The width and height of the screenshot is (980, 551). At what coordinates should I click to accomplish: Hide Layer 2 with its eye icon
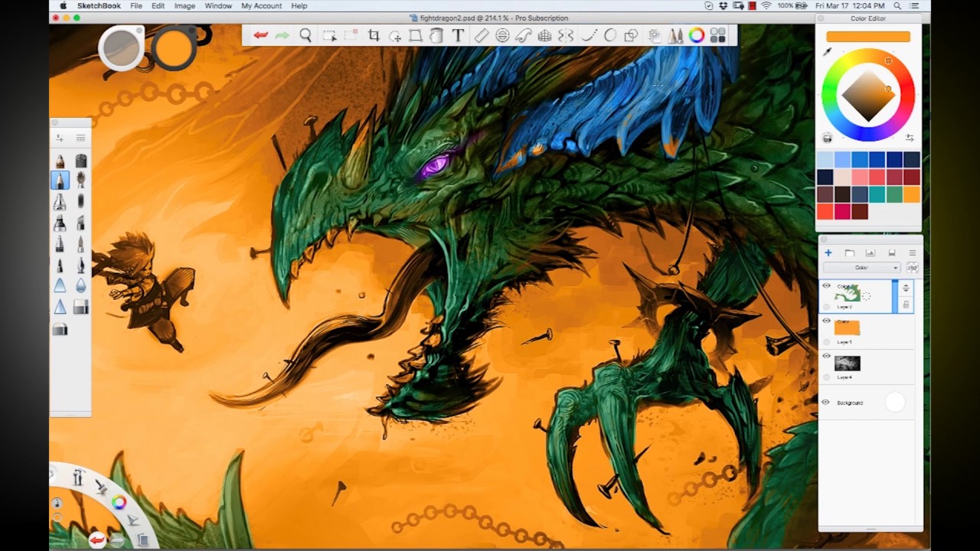point(825,286)
